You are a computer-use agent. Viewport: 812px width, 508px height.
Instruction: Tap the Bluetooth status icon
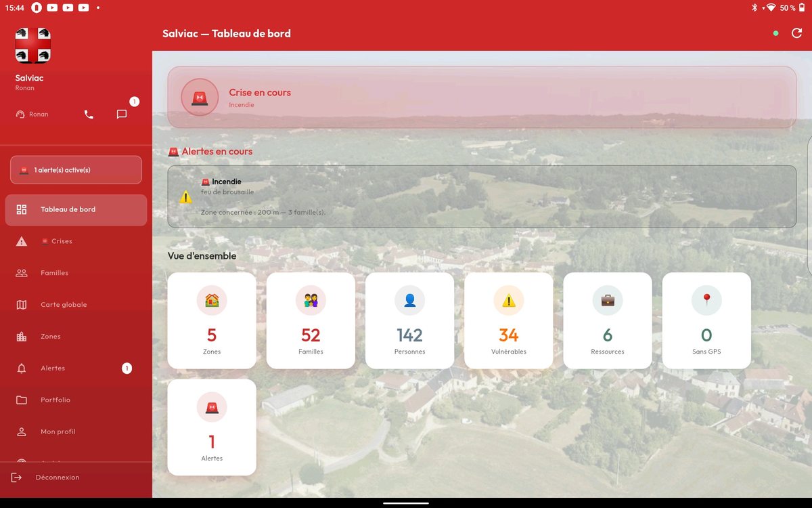[754, 8]
